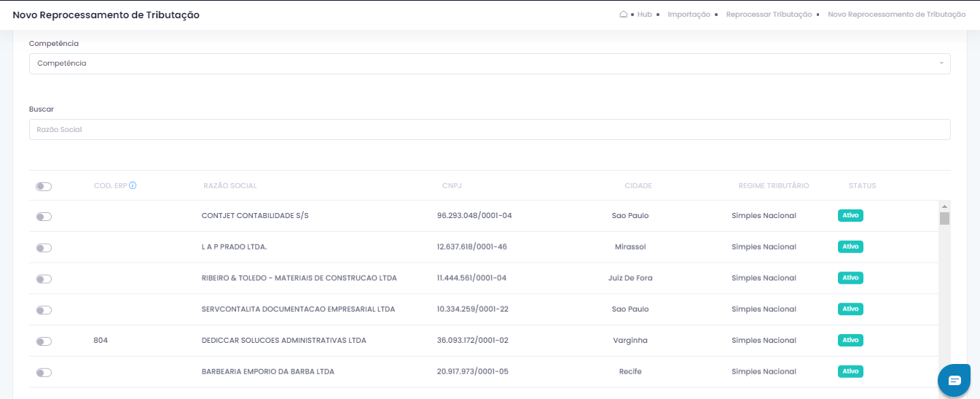Open Reprocessar Tributação breadcrumb link
This screenshot has width=980, height=399.
769,14
